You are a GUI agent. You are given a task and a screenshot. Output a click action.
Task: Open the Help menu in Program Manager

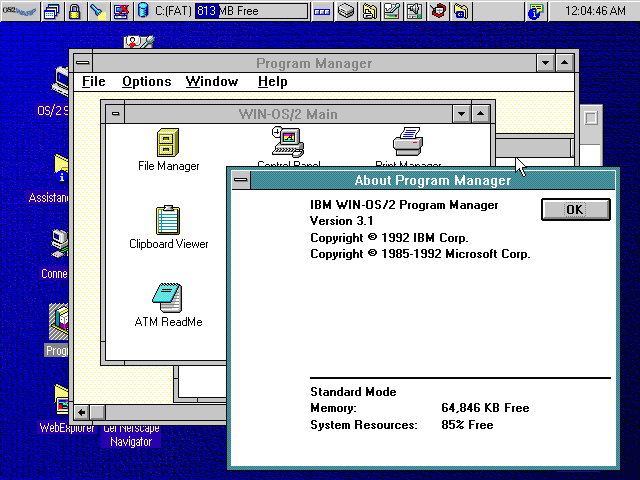pyautogui.click(x=272, y=82)
